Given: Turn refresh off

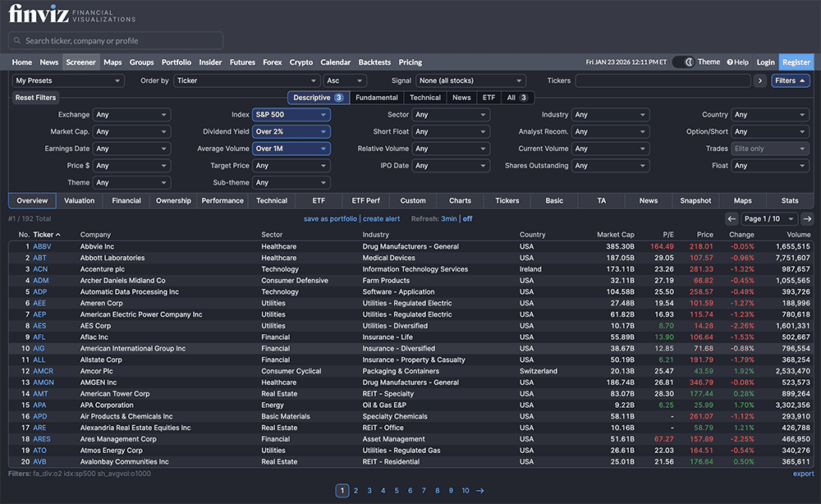Looking at the screenshot, I should coord(467,219).
